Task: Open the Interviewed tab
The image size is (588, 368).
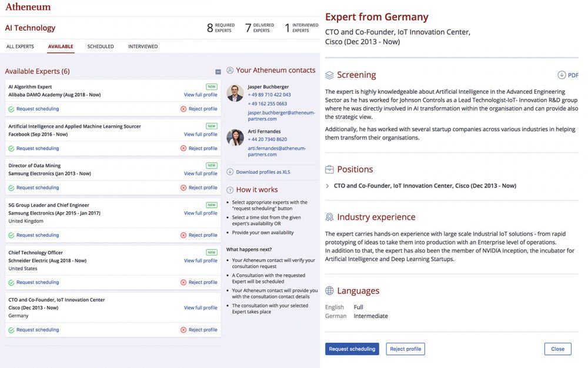Action: click(x=143, y=47)
